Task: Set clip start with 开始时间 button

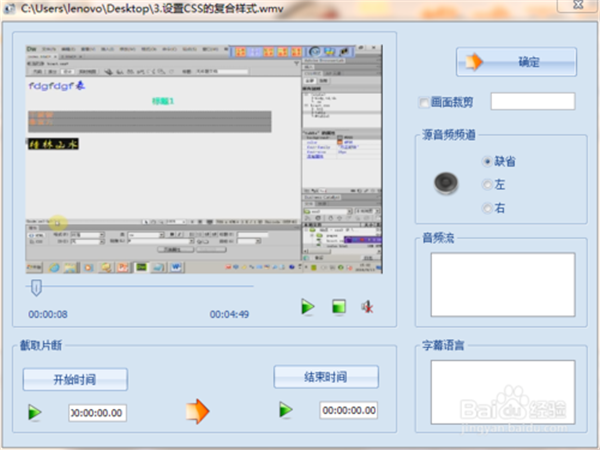Action: (x=75, y=379)
